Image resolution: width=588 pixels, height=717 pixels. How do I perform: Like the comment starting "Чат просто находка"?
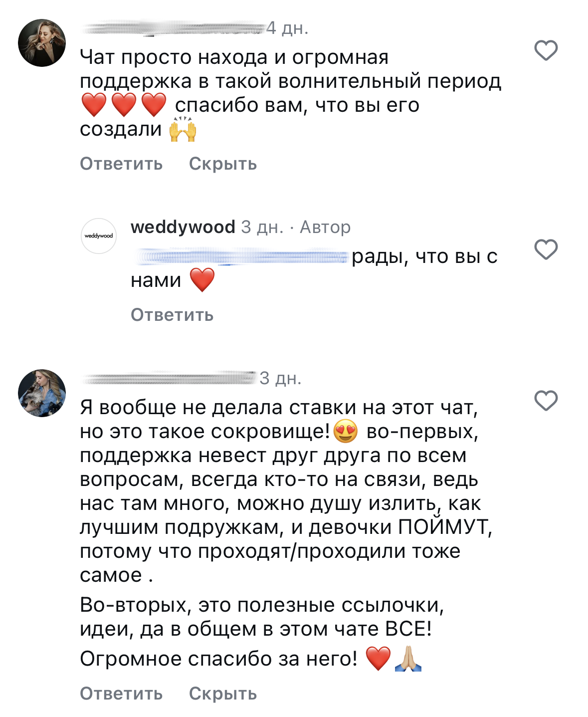pyautogui.click(x=546, y=50)
